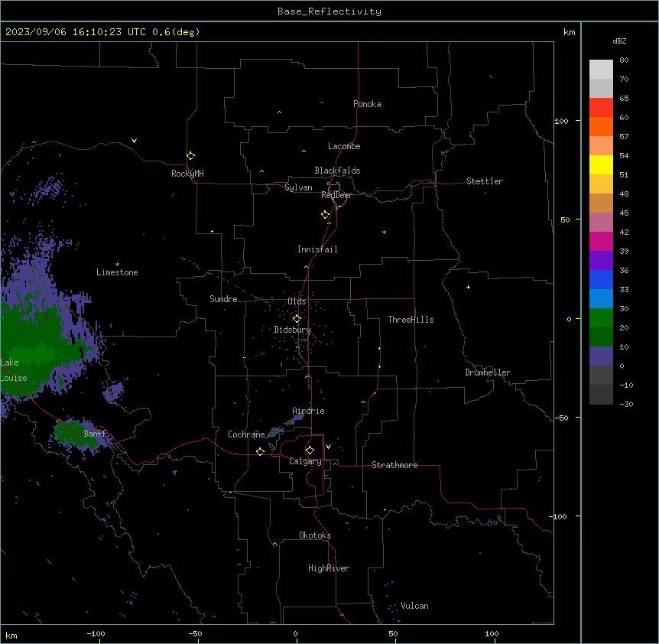Select the Banff town label
659x644 pixels.
pyautogui.click(x=95, y=434)
